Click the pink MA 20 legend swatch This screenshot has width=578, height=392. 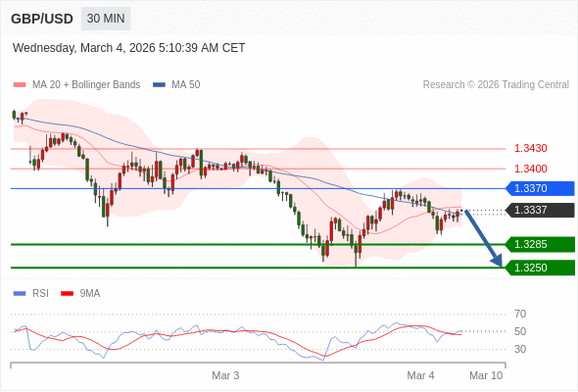(20, 85)
